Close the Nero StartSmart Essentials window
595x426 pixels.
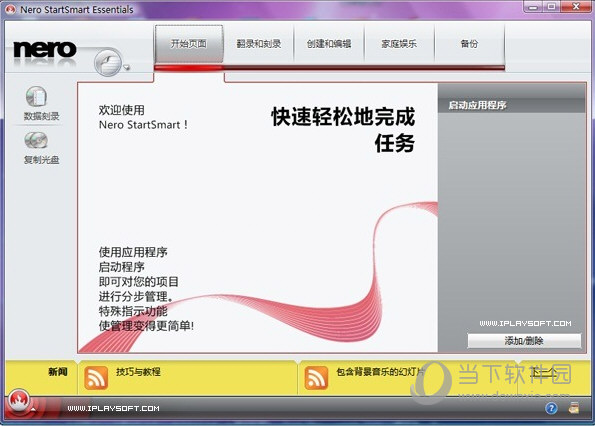click(x=576, y=7)
